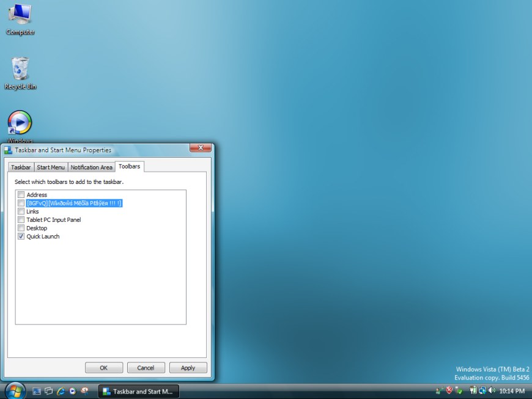This screenshot has width=532, height=399.
Task: Click the network connection tray icon
Action: click(482, 391)
